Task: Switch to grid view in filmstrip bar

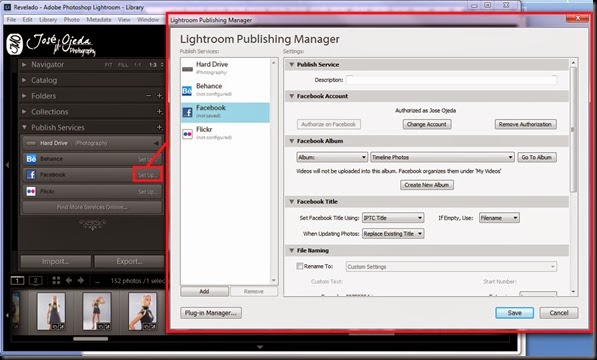Action: (56, 280)
